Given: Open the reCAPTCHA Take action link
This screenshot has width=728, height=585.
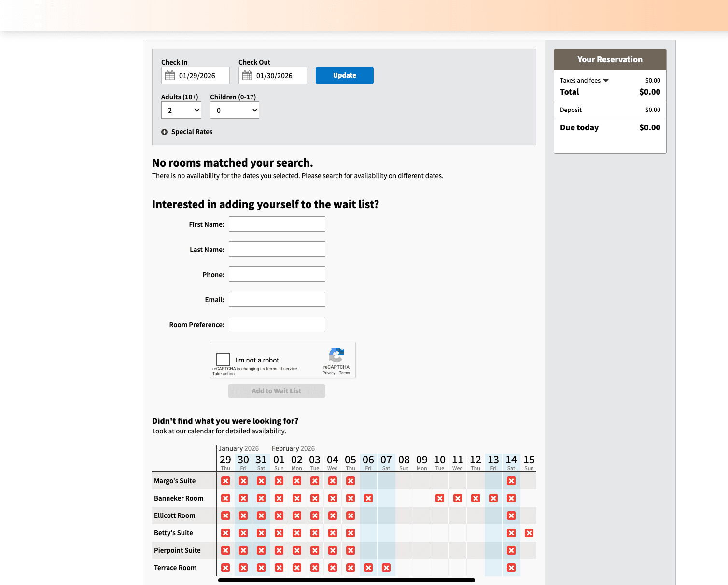Looking at the screenshot, I should click(x=224, y=374).
